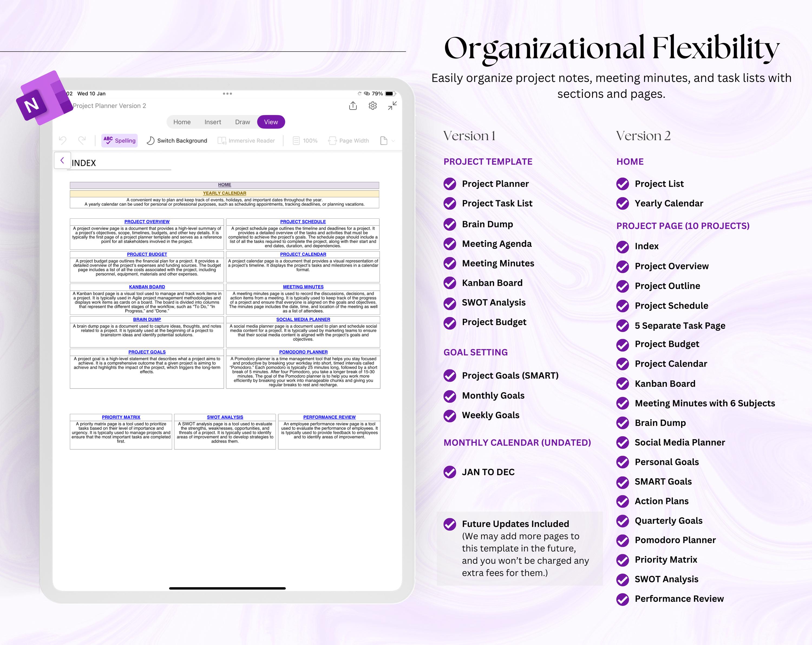The width and height of the screenshot is (812, 645).
Task: Click the Share icon
Action: [x=353, y=106]
